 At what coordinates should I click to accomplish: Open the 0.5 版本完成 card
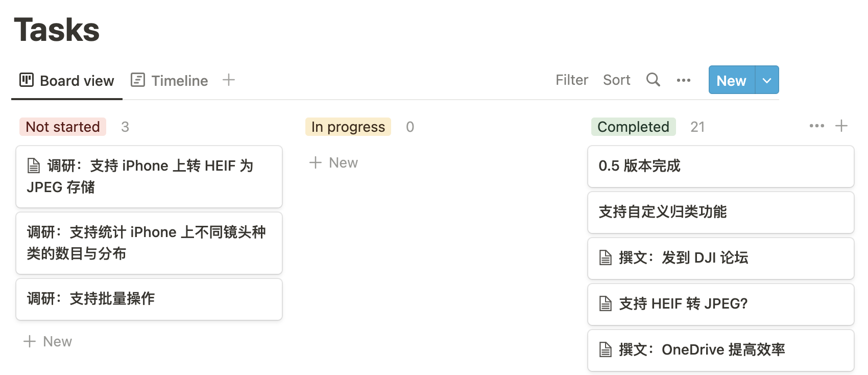pyautogui.click(x=720, y=167)
